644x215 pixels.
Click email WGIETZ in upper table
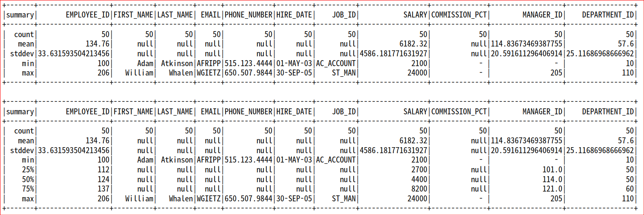[x=209, y=73]
